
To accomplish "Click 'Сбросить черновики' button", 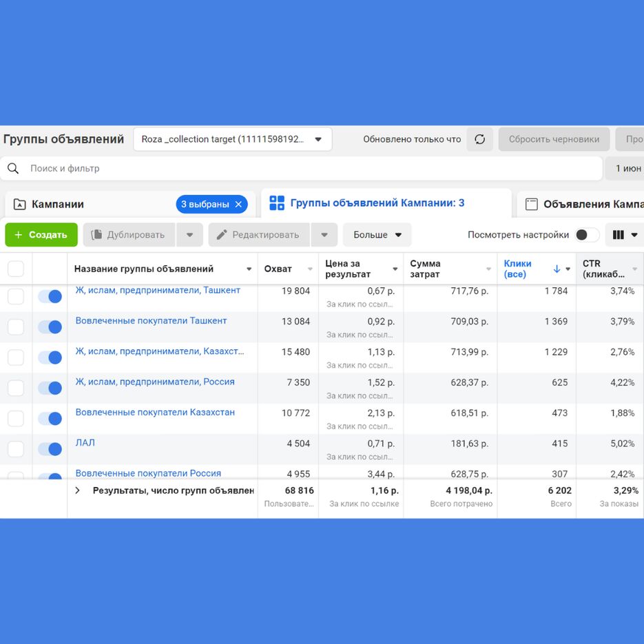I will point(554,139).
